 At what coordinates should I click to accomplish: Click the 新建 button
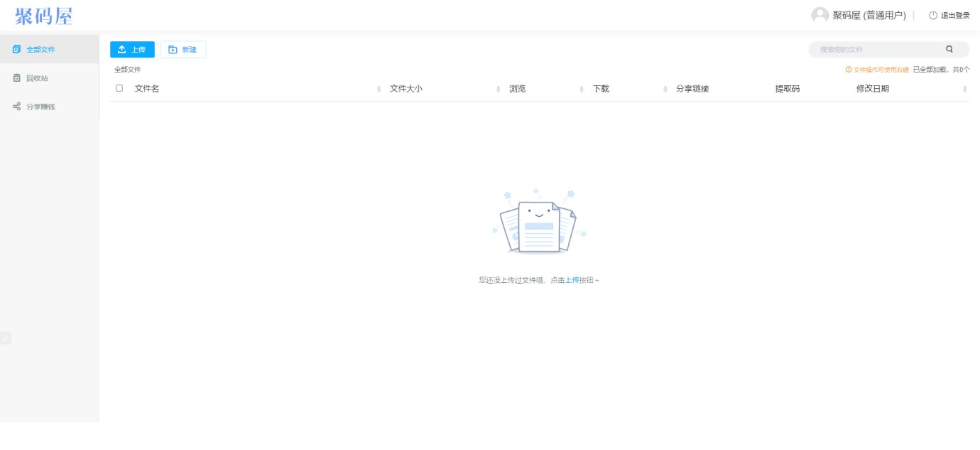183,50
